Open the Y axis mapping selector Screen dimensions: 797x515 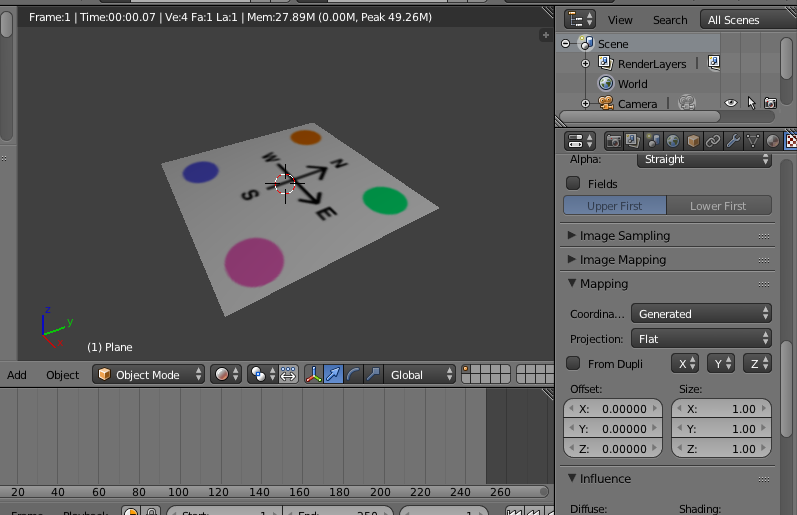pyautogui.click(x=721, y=363)
